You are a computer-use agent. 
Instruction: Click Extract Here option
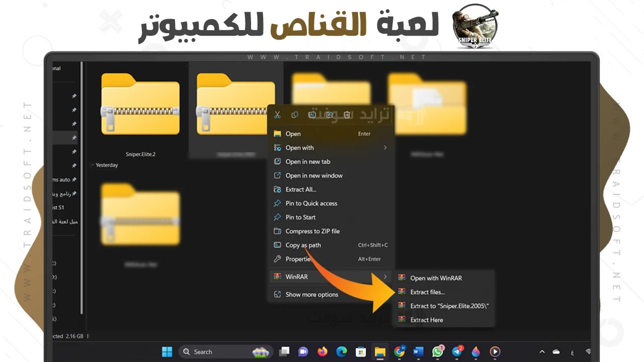[x=427, y=320]
